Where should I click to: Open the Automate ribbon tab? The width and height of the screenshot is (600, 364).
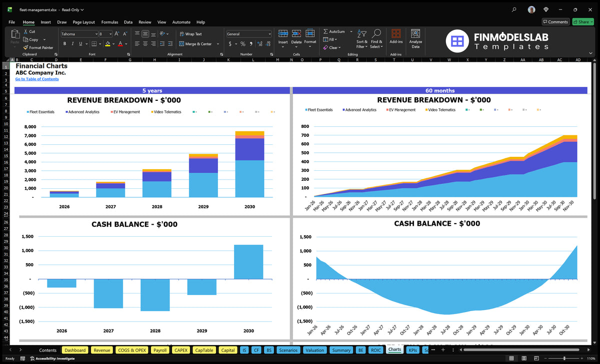click(x=181, y=22)
